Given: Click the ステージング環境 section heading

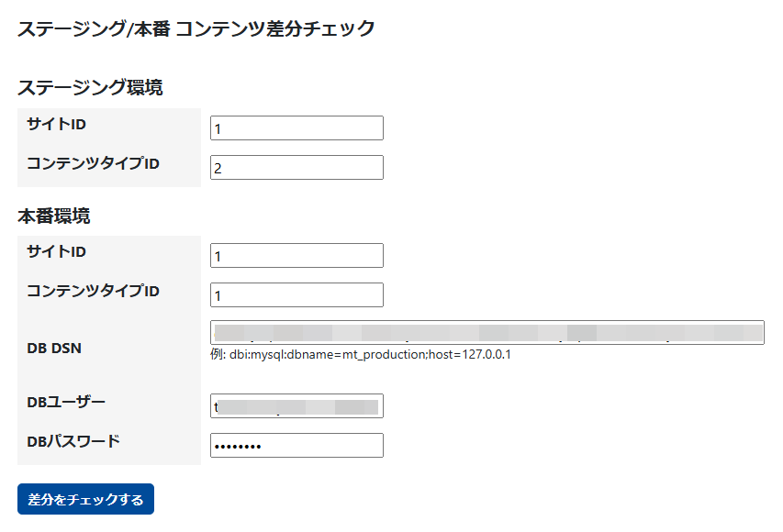Looking at the screenshot, I should point(90,88).
